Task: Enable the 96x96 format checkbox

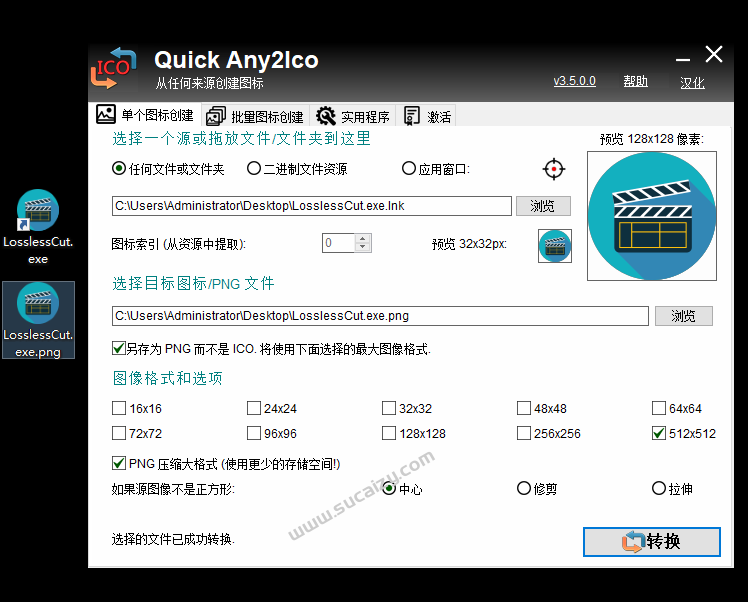Action: pyautogui.click(x=254, y=433)
